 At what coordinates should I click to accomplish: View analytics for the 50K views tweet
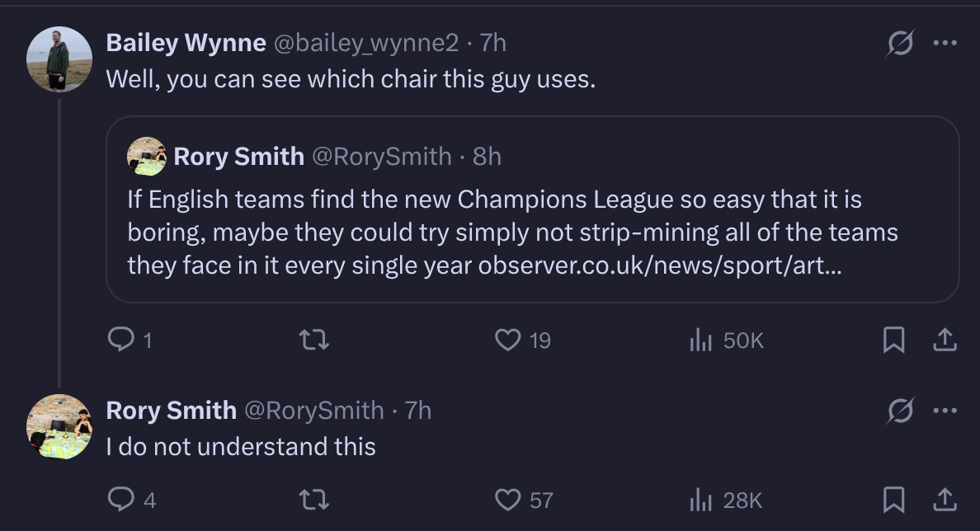click(700, 340)
